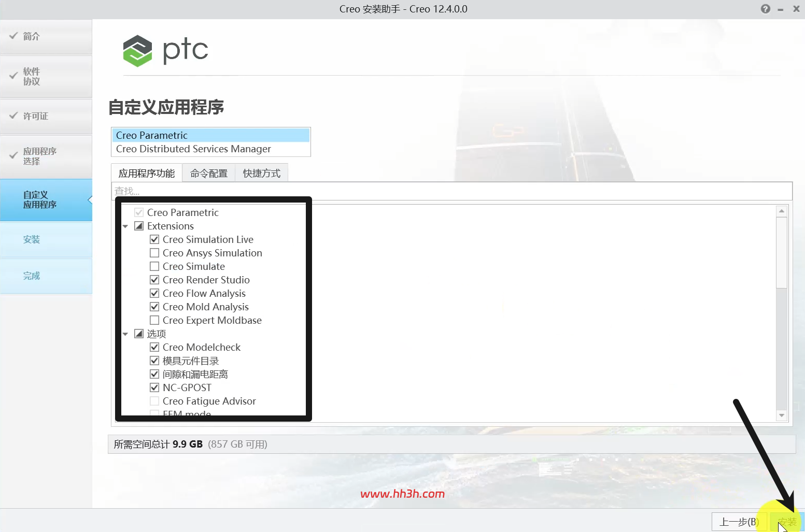This screenshot has height=532, width=805.
Task: Click 上一步(B) back button
Action: pos(739,522)
